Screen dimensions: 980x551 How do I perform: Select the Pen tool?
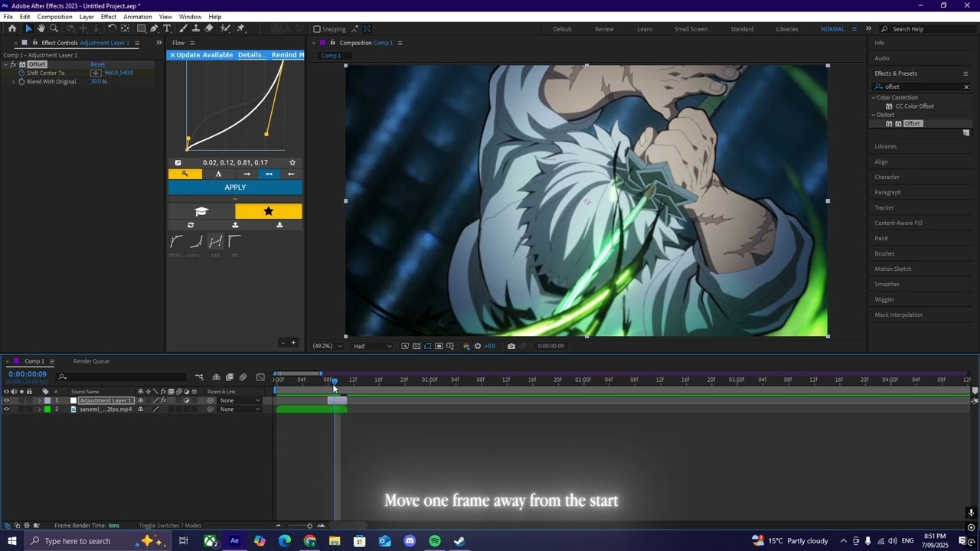[154, 28]
